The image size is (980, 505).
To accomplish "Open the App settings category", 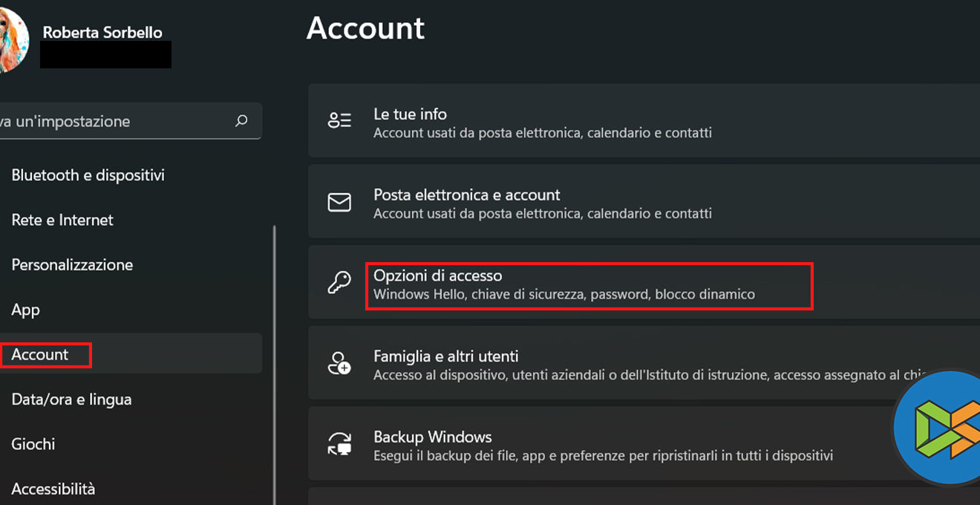I will [x=25, y=310].
